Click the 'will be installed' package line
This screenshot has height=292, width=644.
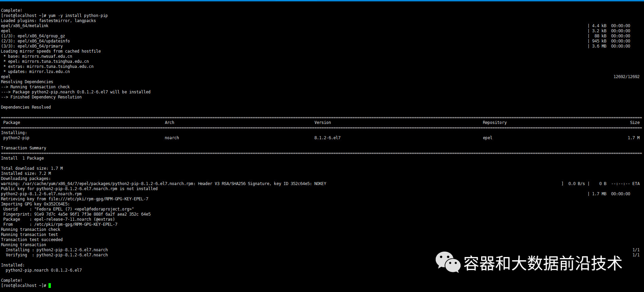point(76,92)
